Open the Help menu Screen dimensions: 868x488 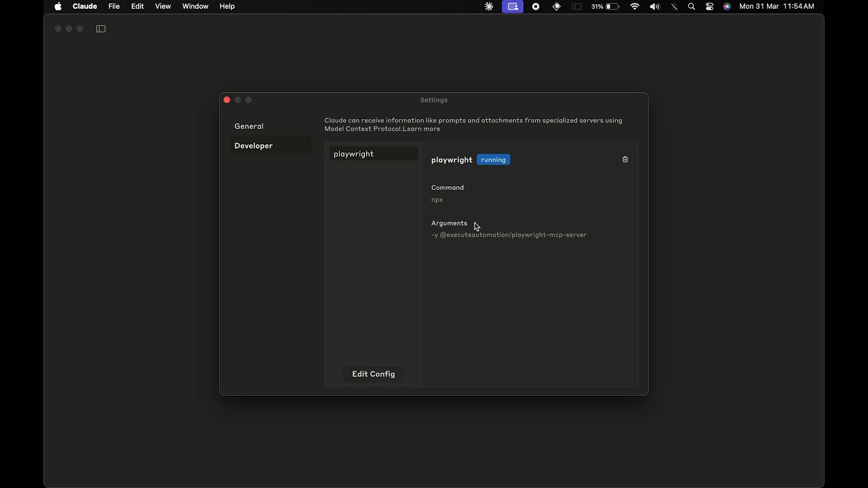(227, 6)
